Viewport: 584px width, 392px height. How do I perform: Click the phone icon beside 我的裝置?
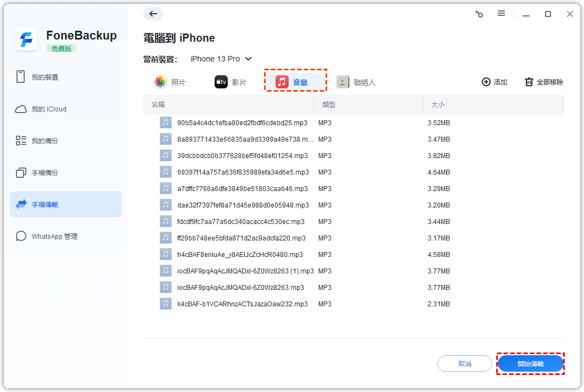(x=20, y=76)
